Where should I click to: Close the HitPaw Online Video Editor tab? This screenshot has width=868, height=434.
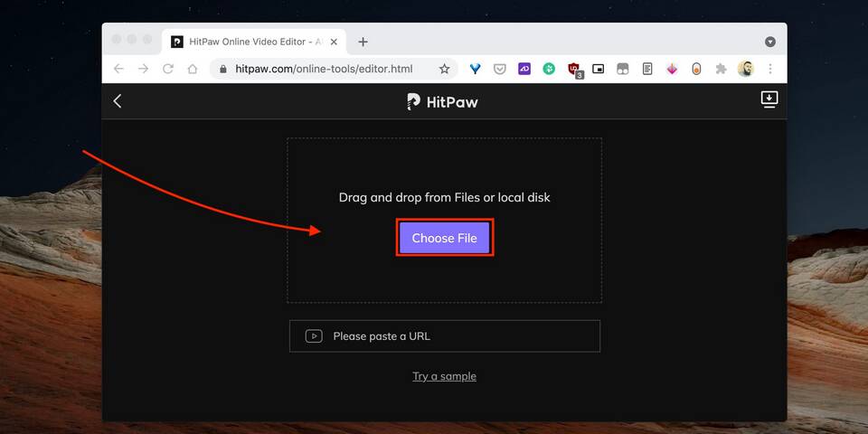click(x=334, y=42)
